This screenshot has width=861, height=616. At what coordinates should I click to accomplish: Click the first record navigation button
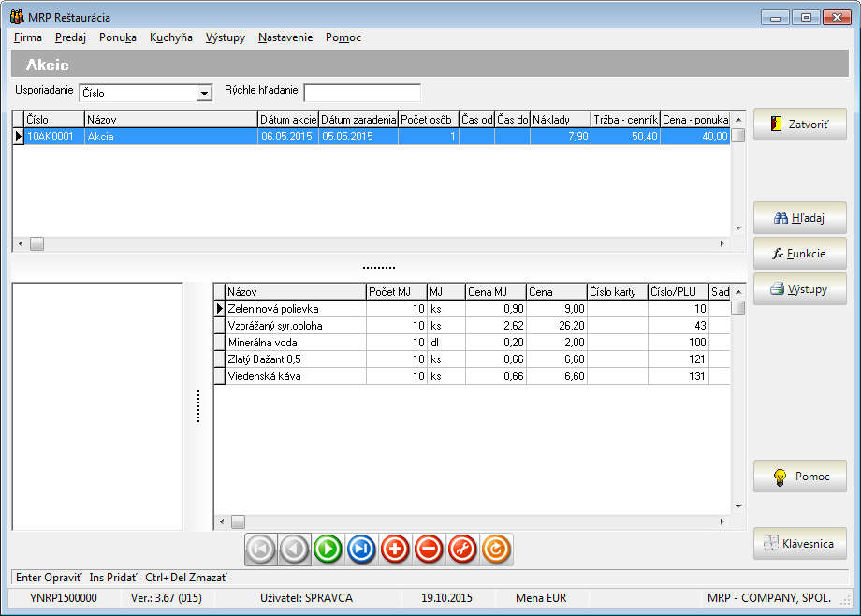[x=261, y=550]
